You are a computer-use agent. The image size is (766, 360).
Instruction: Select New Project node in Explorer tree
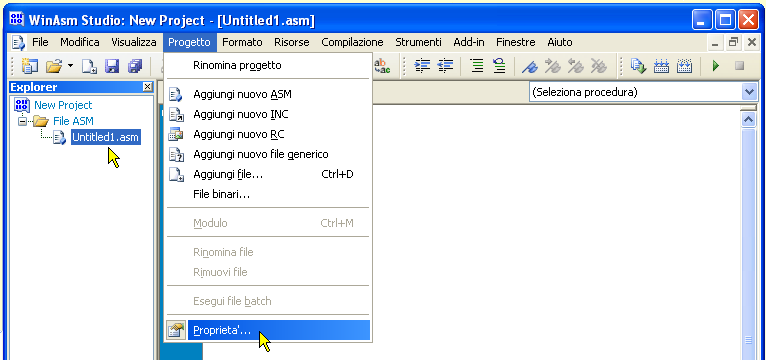click(63, 105)
